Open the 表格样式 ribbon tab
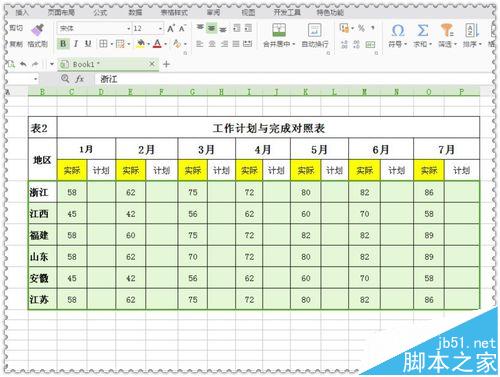The width and height of the screenshot is (500, 377). tap(174, 13)
